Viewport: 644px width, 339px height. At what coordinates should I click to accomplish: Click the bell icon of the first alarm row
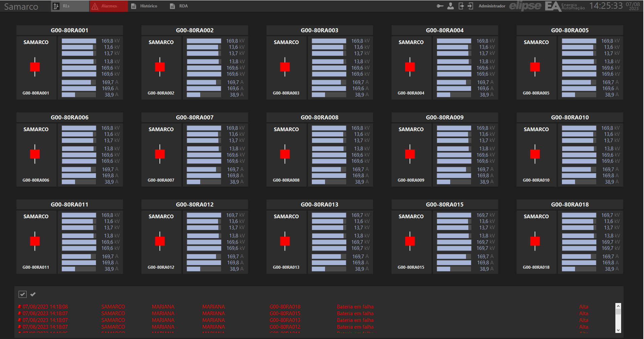click(x=20, y=307)
